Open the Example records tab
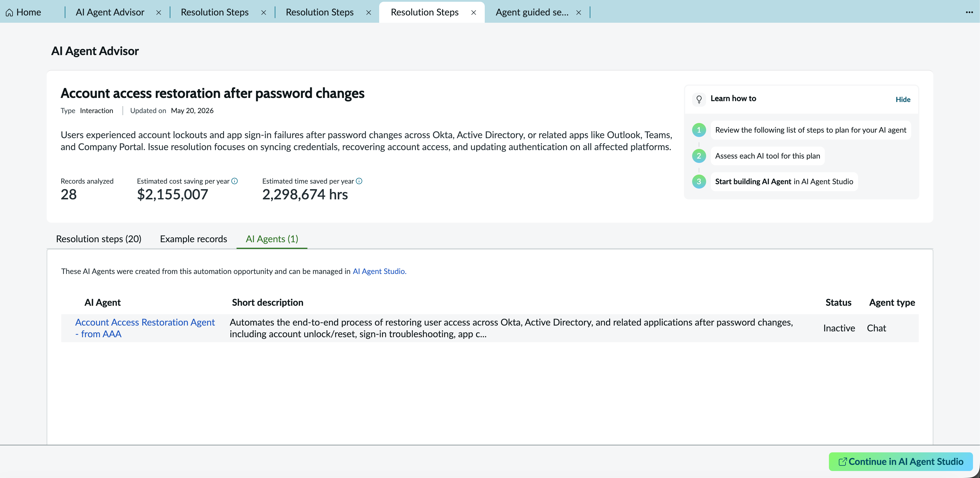This screenshot has height=478, width=980. (193, 239)
